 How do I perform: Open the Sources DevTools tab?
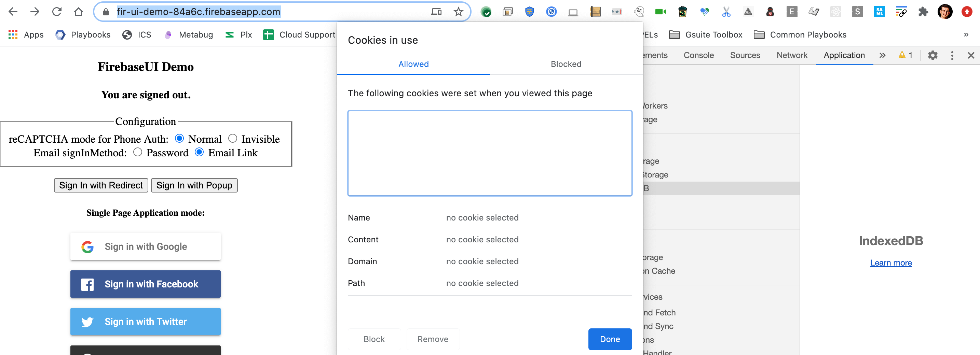(745, 56)
